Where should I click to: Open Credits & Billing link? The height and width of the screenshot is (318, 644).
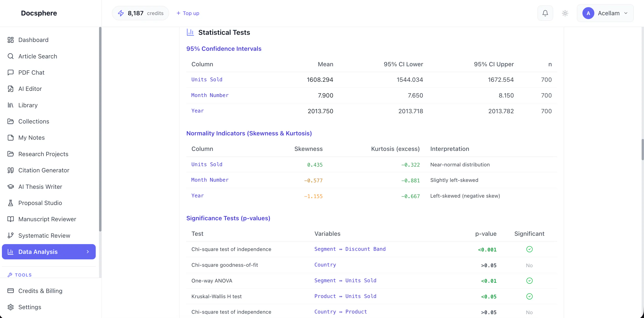(49, 291)
